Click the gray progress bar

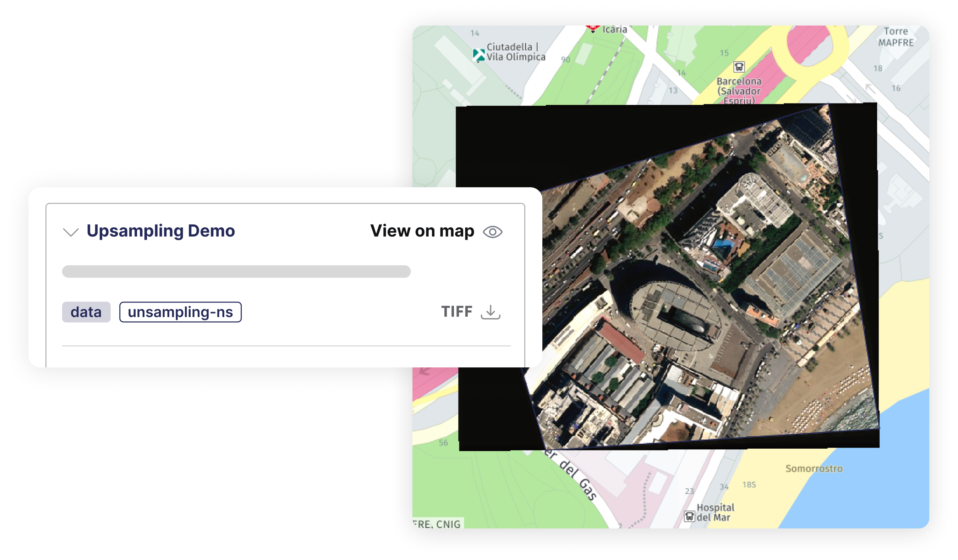(236, 272)
